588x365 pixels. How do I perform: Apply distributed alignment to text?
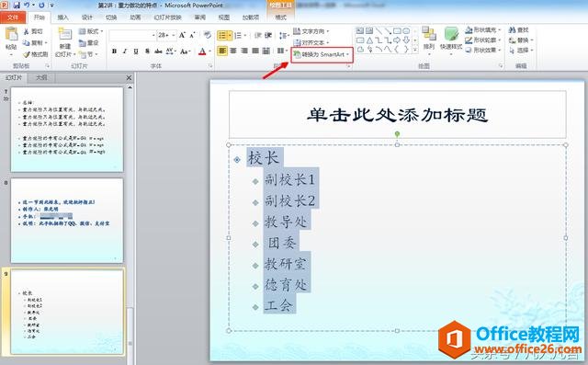(266, 51)
